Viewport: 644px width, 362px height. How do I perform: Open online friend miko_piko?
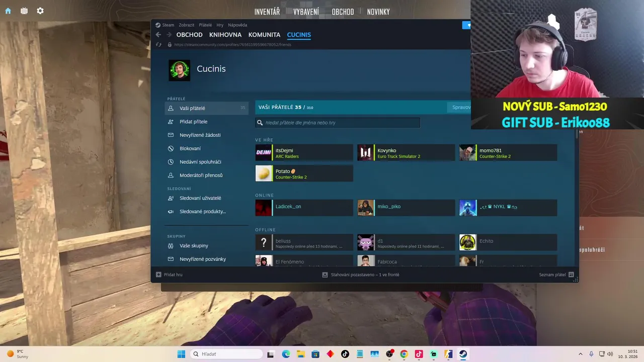tap(406, 208)
